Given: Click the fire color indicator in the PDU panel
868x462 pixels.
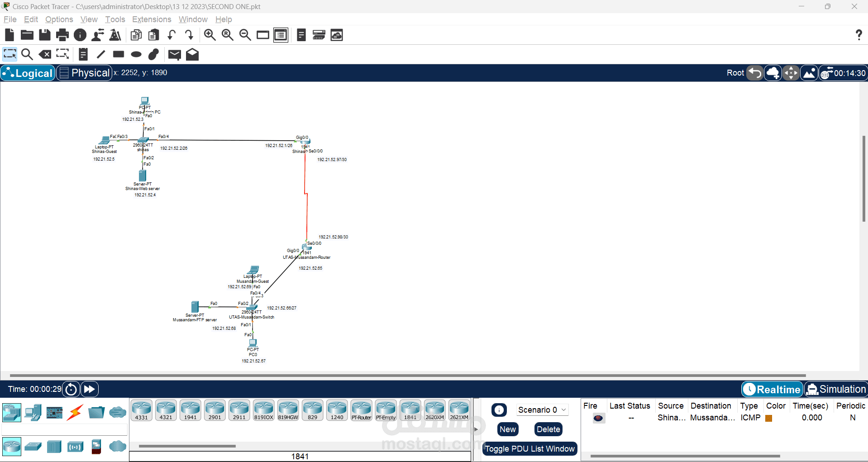Looking at the screenshot, I should (598, 418).
